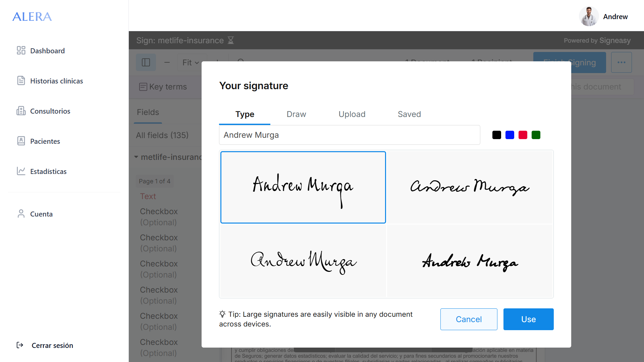Click the Historias clínicas document icon
Screen dimensions: 644x362
tap(21, 81)
